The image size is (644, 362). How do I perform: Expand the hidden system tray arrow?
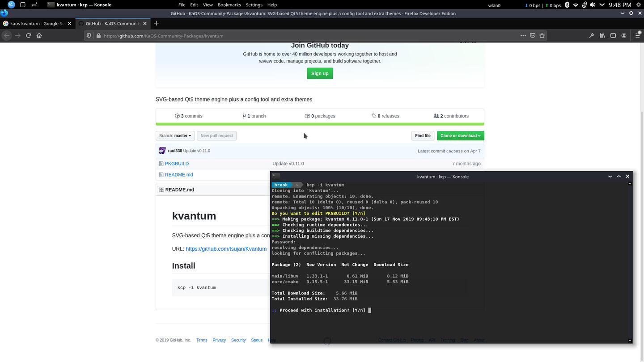[602, 5]
